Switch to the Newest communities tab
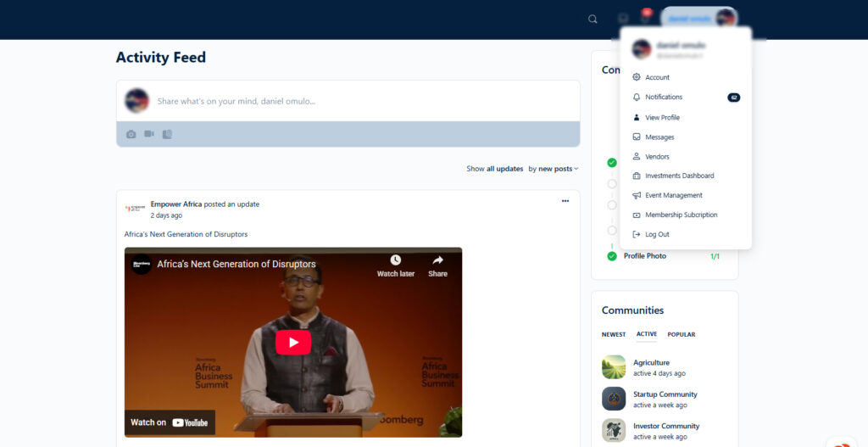Image resolution: width=868 pixels, height=447 pixels. 614,334
